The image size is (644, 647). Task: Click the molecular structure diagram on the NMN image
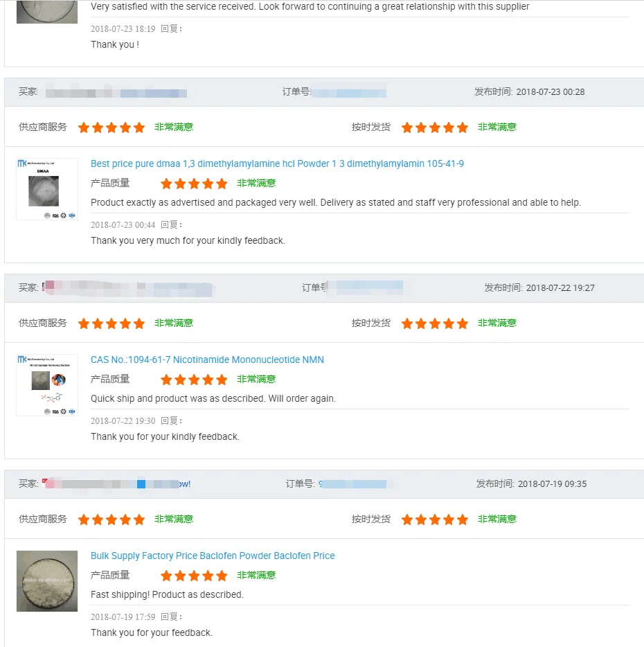pos(52,398)
